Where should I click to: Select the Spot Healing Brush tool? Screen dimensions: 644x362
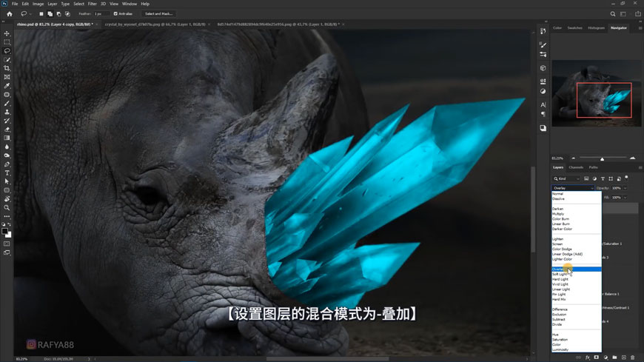pyautogui.click(x=7, y=95)
